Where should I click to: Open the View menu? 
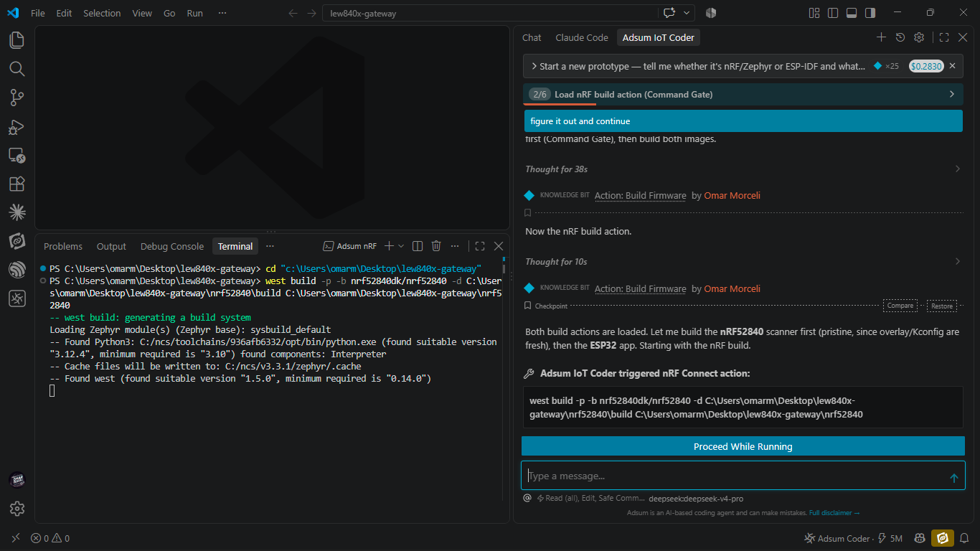(x=142, y=13)
